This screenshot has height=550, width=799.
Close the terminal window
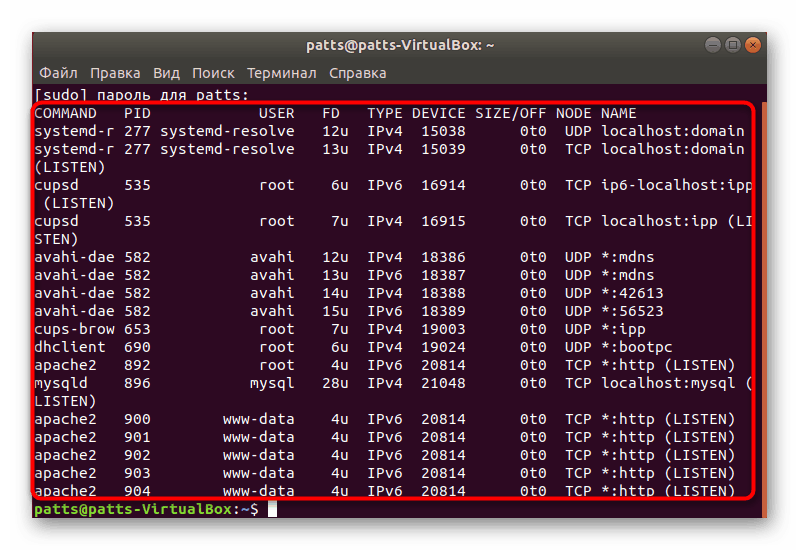(x=753, y=45)
